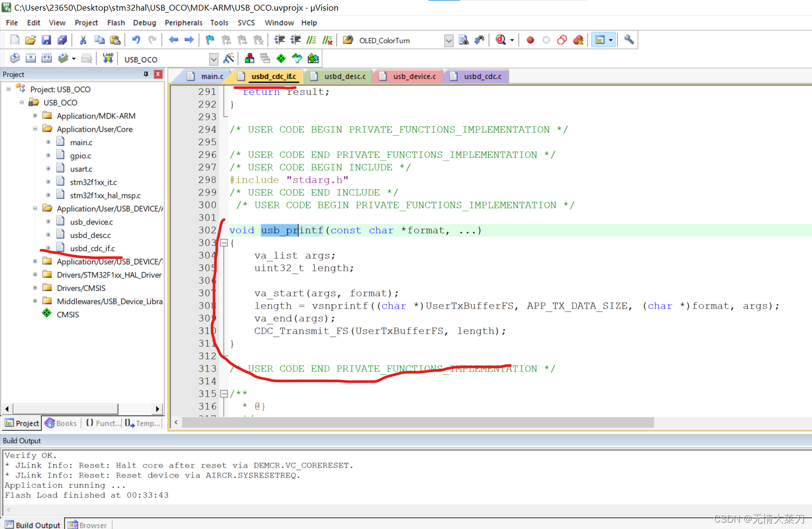Paste from the clipboard
This screenshot has width=812, height=529.
pyautogui.click(x=115, y=40)
